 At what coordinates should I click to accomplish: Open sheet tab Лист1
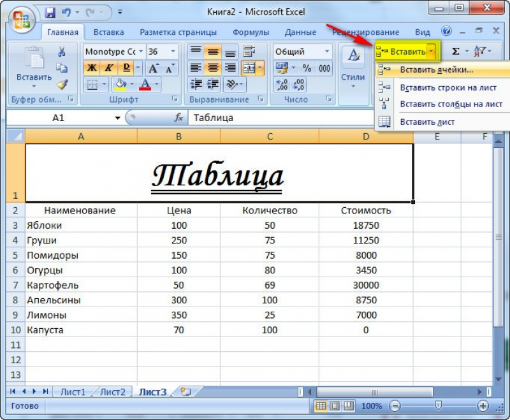[x=73, y=392]
